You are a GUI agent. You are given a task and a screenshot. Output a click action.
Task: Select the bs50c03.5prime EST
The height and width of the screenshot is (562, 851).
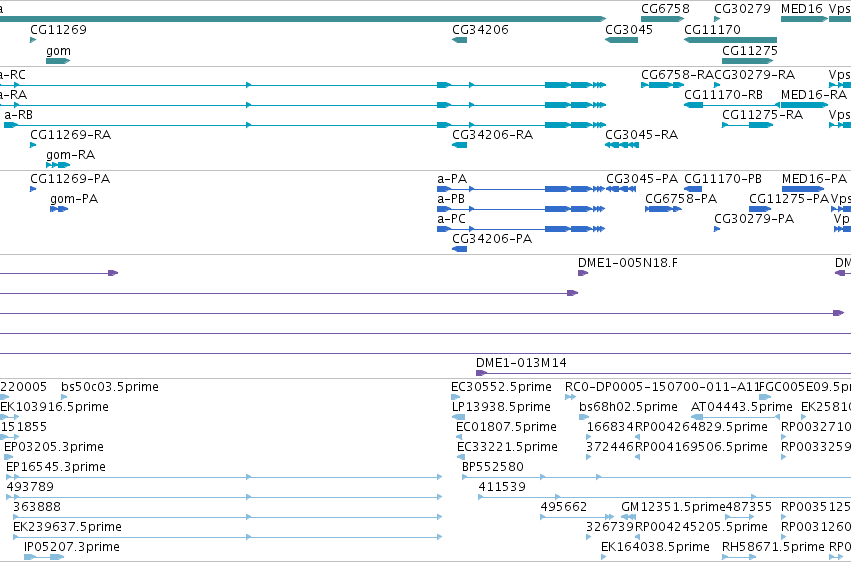pos(64,397)
